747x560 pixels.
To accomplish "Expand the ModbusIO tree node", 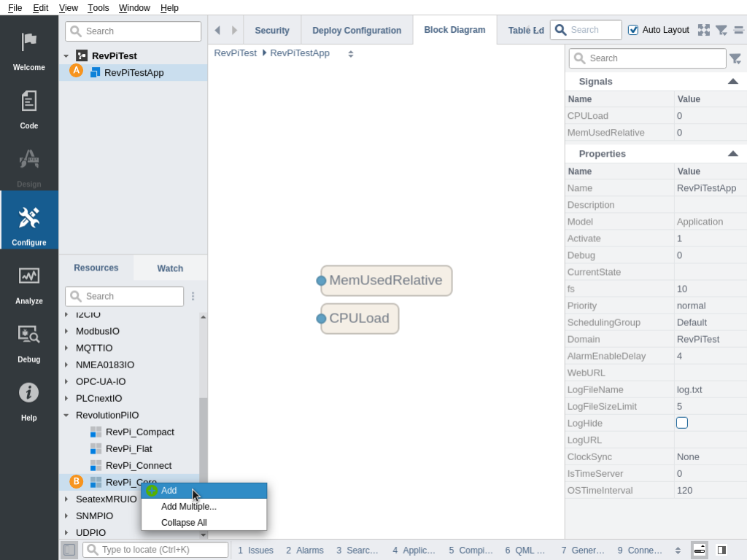I will (x=66, y=331).
